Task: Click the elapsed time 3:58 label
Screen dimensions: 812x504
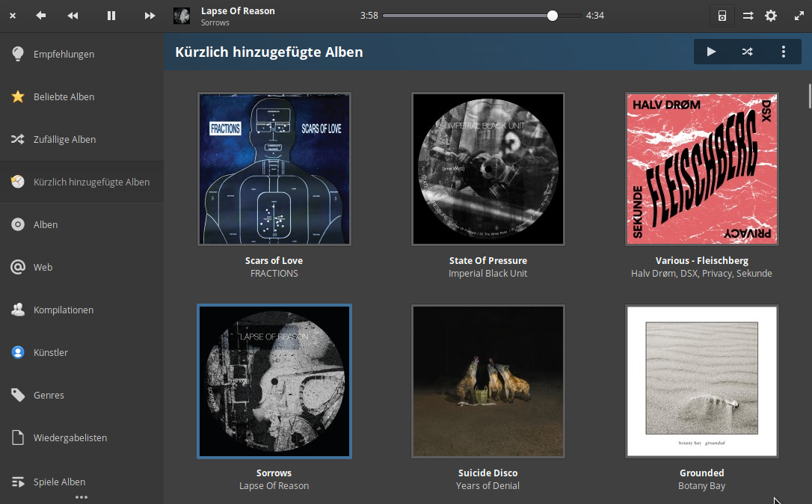Action: (x=369, y=16)
